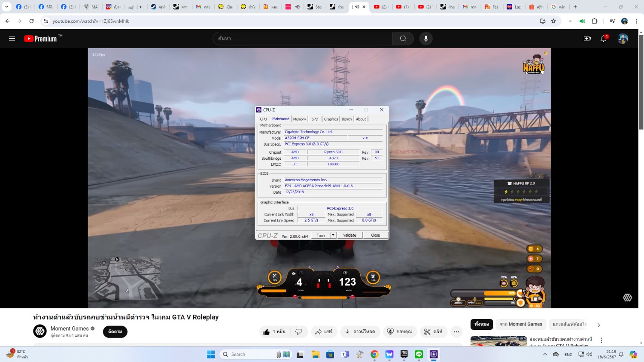The height and width of the screenshot is (362, 644).
Task: Open Google Chrome from the taskbar
Action: [374, 354]
